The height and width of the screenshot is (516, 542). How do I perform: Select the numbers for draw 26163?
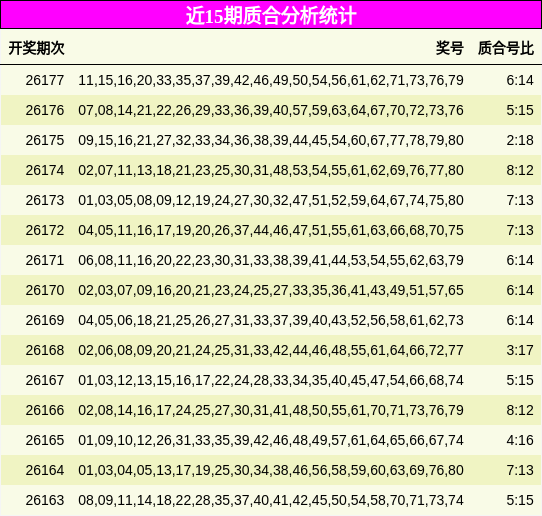(x=271, y=500)
